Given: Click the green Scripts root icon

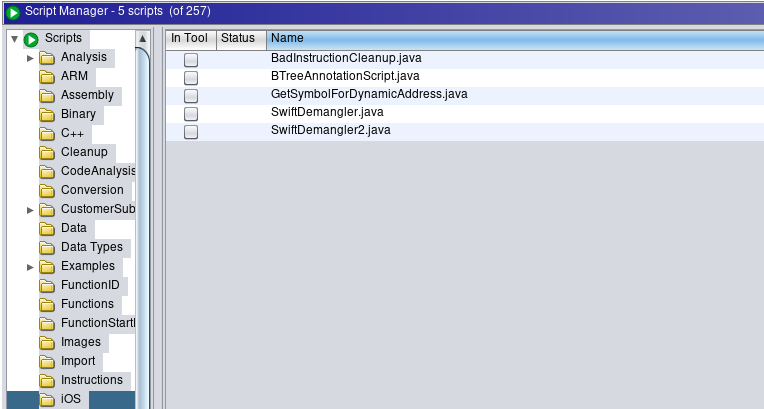Looking at the screenshot, I should [x=31, y=39].
